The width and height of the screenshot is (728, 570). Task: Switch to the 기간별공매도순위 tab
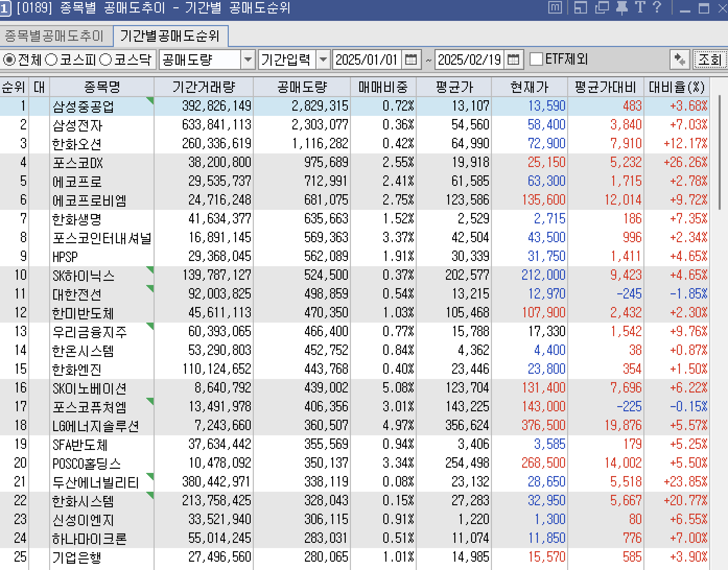(x=170, y=36)
